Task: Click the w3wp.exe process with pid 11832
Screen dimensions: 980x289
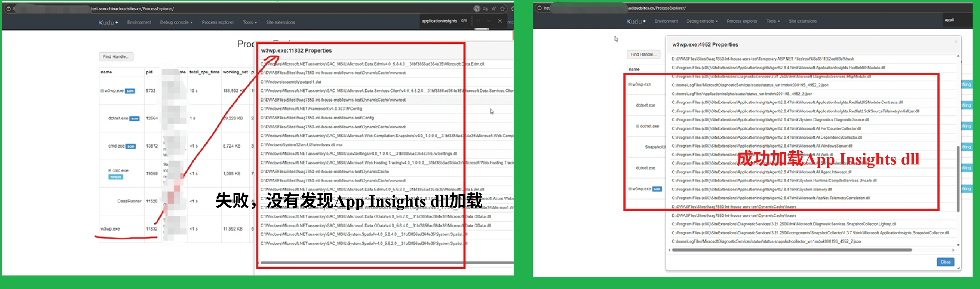Action: tap(110, 229)
